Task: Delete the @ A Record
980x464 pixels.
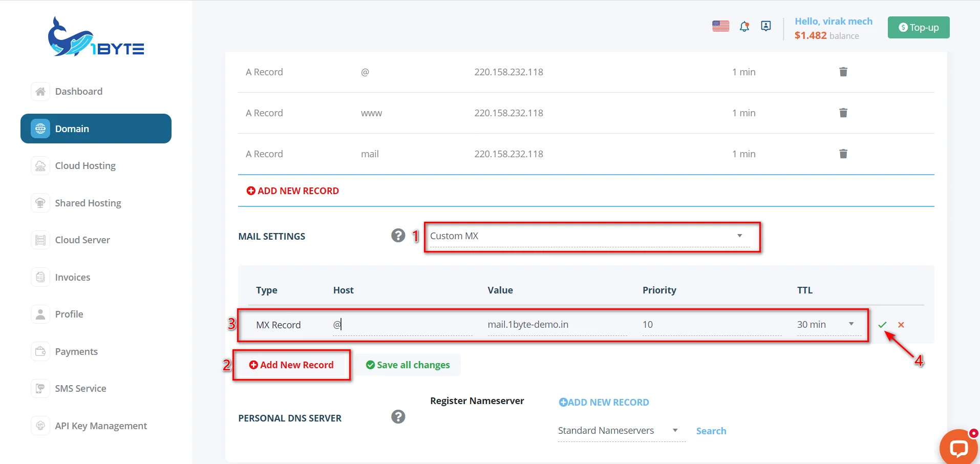Action: [x=843, y=72]
